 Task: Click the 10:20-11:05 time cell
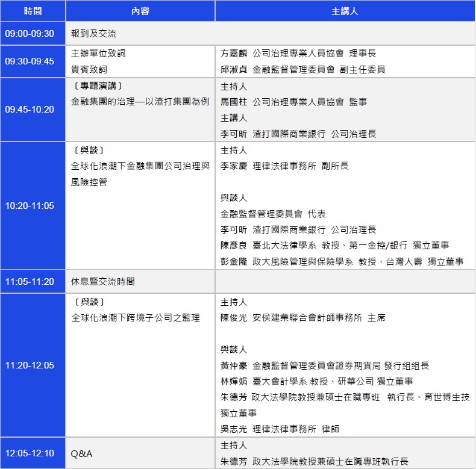pyautogui.click(x=33, y=206)
